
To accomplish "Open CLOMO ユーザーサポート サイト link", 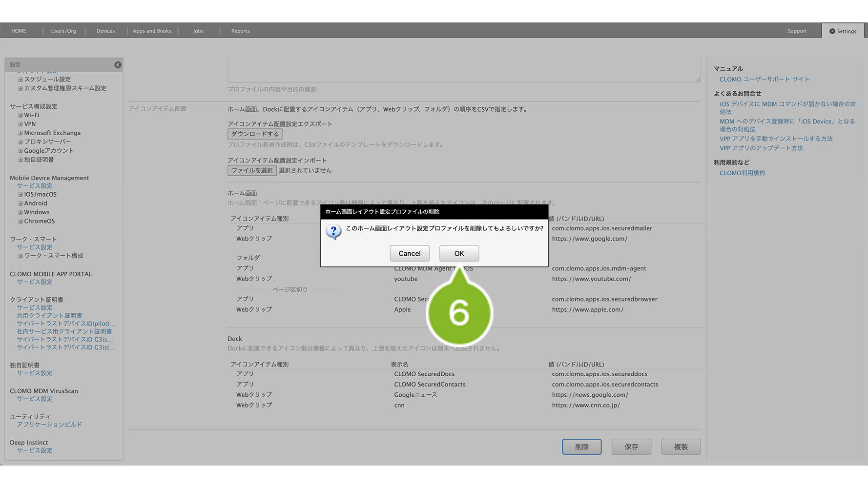I will (764, 80).
